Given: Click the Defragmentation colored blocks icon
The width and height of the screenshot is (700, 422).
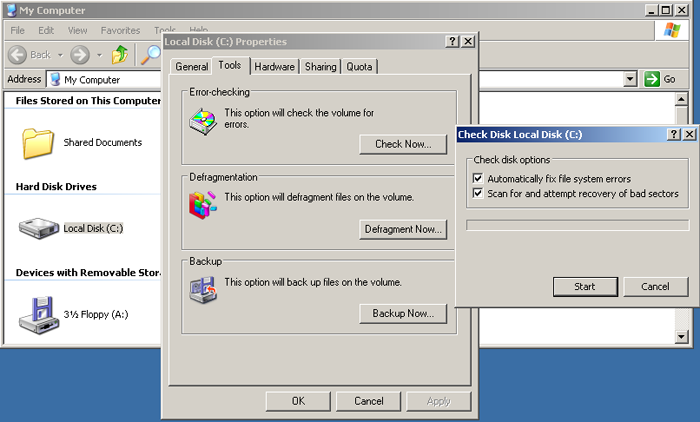Looking at the screenshot, I should [203, 205].
